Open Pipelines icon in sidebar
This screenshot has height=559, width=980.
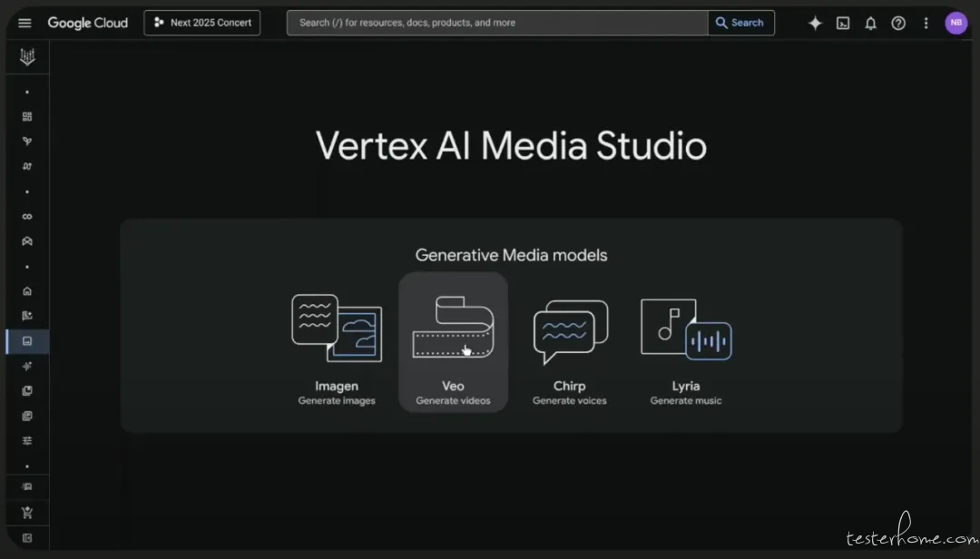27,166
